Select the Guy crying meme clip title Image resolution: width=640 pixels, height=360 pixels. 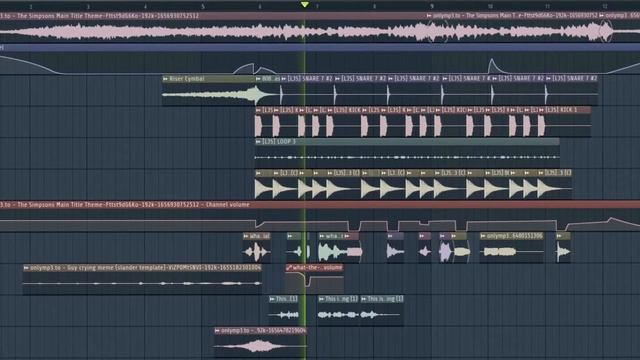click(146, 268)
